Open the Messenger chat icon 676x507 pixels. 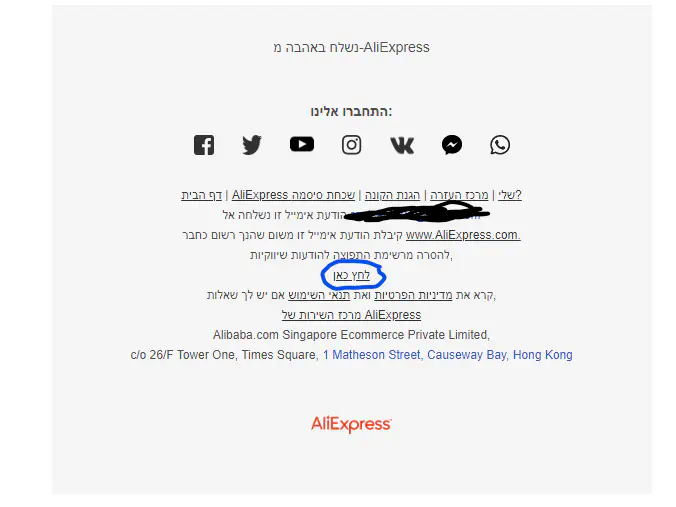452,145
